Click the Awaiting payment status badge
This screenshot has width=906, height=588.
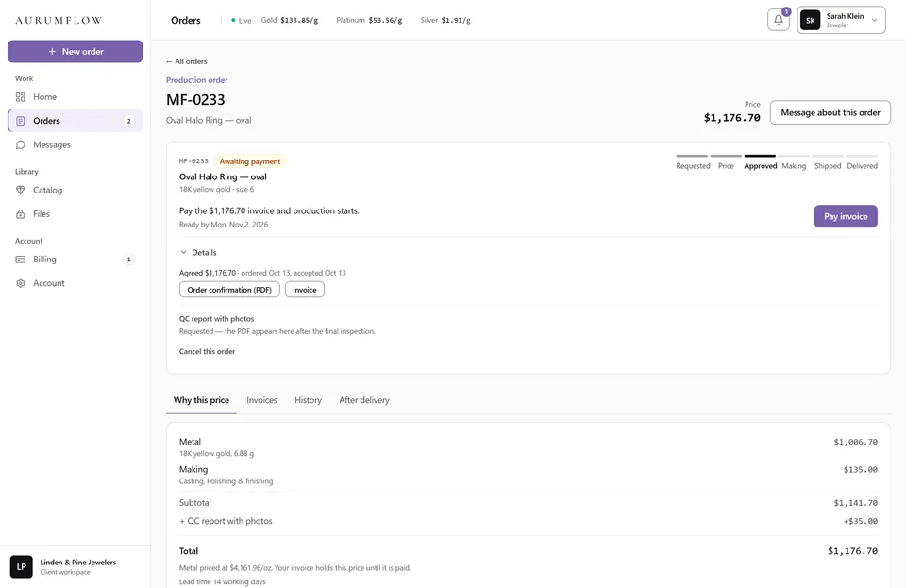(x=249, y=161)
